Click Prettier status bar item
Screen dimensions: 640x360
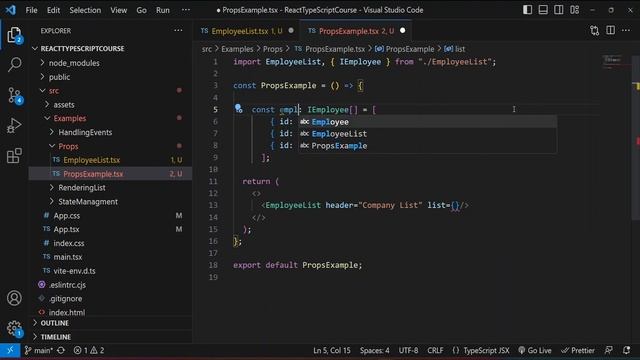(578, 350)
